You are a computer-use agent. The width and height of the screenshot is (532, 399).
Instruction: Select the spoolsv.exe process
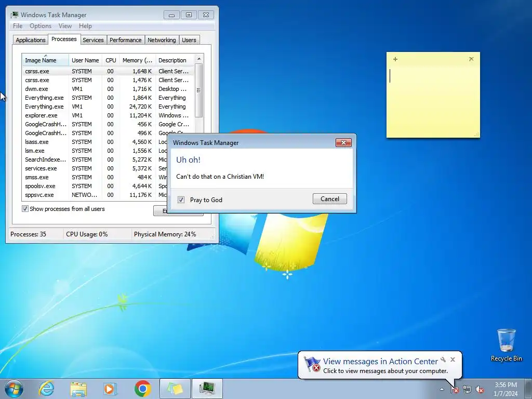pos(95,186)
